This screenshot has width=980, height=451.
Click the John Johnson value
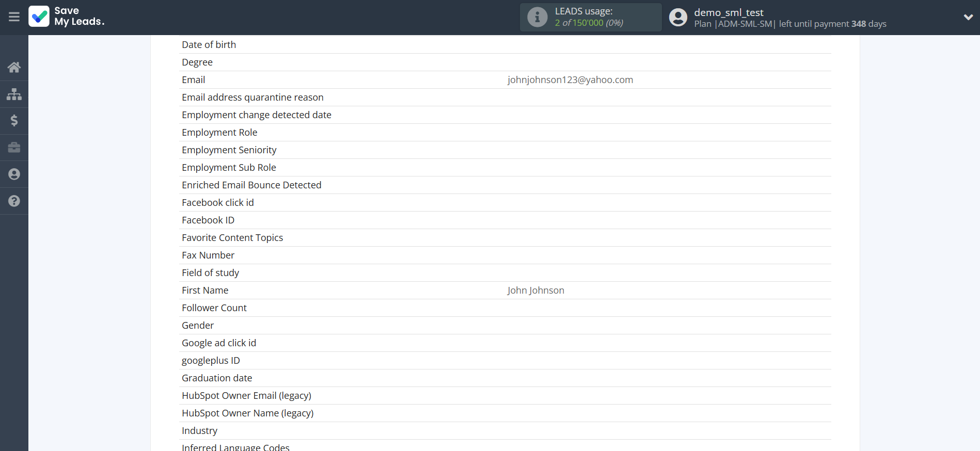(x=535, y=291)
